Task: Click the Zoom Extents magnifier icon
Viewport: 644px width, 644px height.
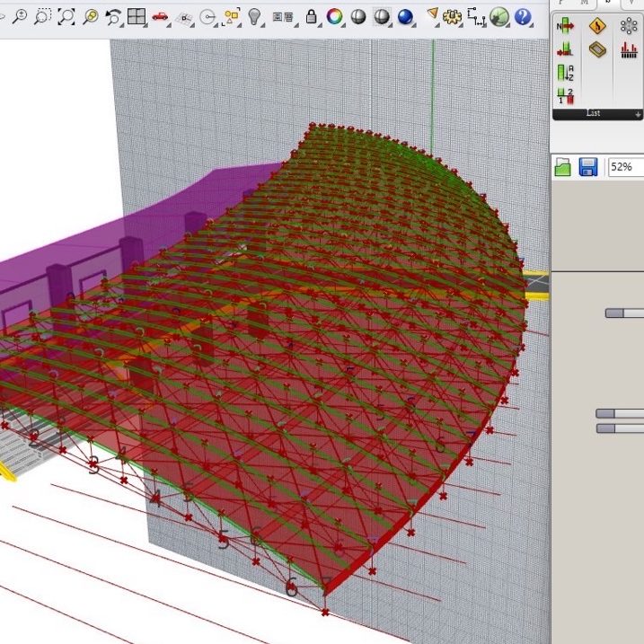Action: [66, 16]
